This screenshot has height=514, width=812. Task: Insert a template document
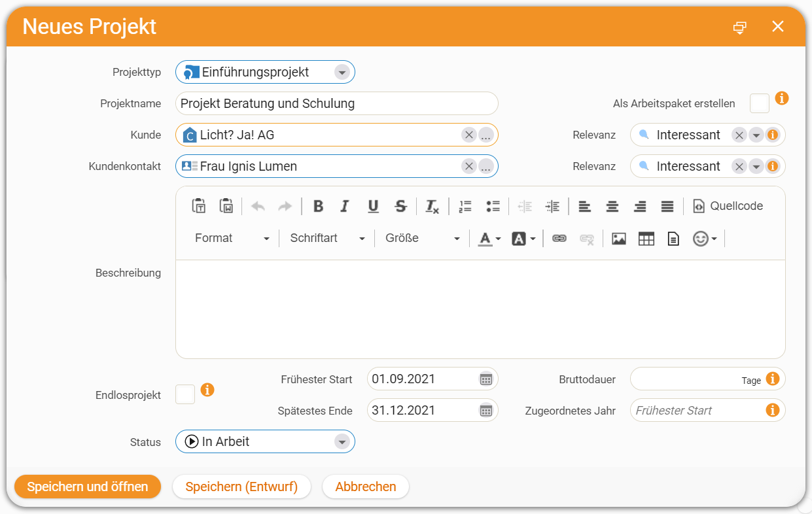(673, 239)
